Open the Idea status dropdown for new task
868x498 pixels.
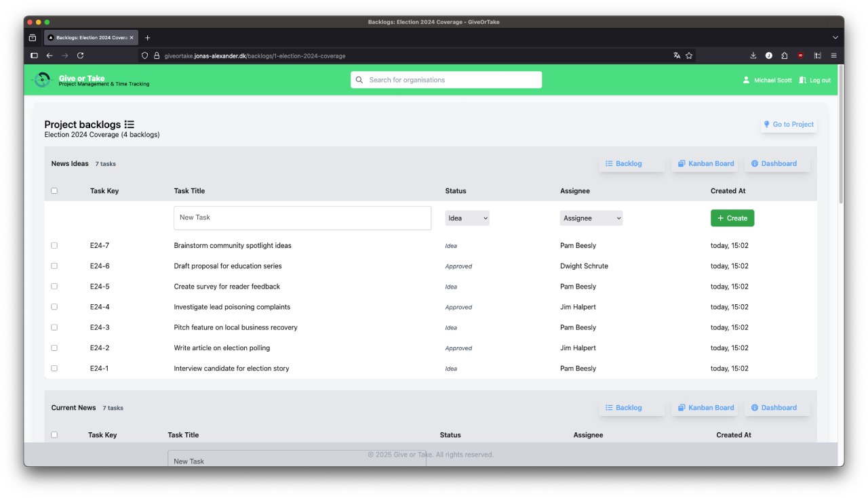point(467,218)
